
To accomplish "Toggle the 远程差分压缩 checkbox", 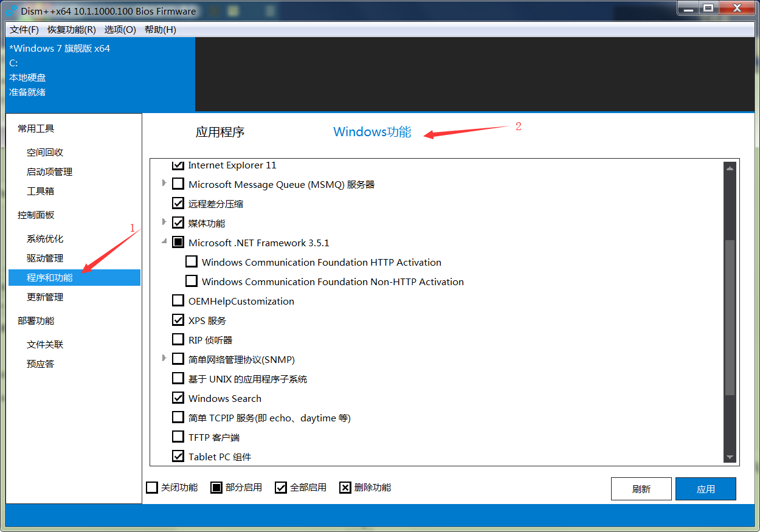I will pos(178,204).
